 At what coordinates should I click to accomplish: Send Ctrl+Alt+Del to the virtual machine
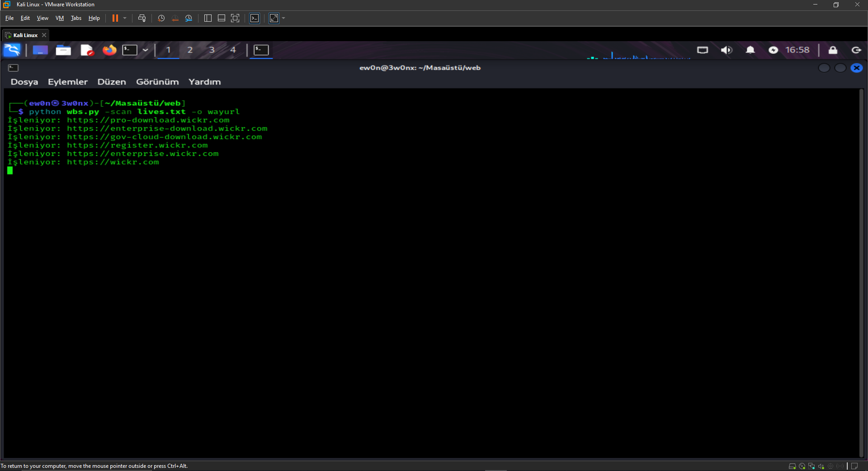[x=142, y=18]
